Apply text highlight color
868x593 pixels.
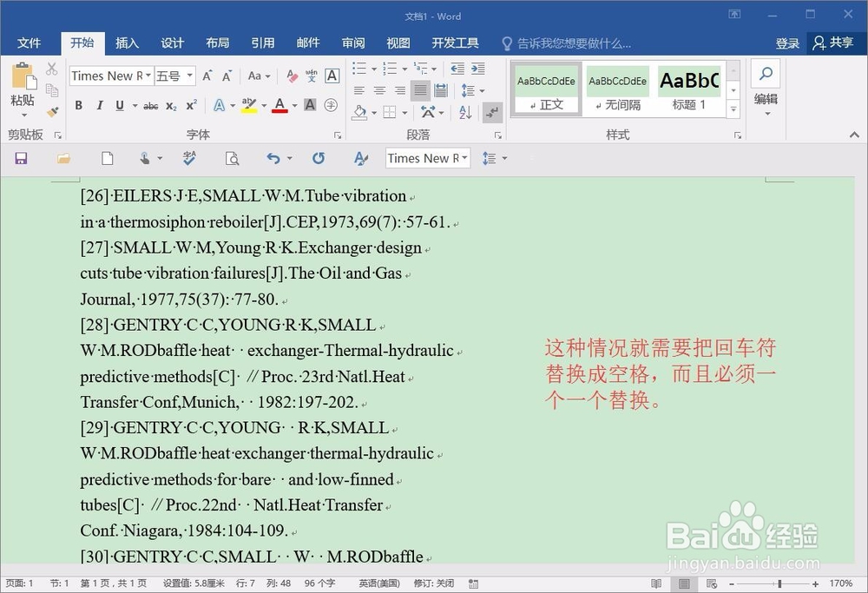click(251, 105)
